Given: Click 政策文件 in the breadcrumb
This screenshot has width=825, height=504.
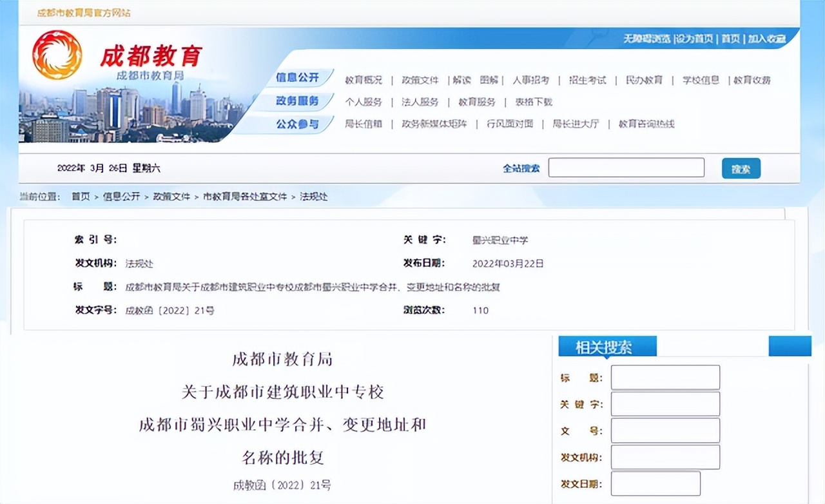Looking at the screenshot, I should [171, 197].
